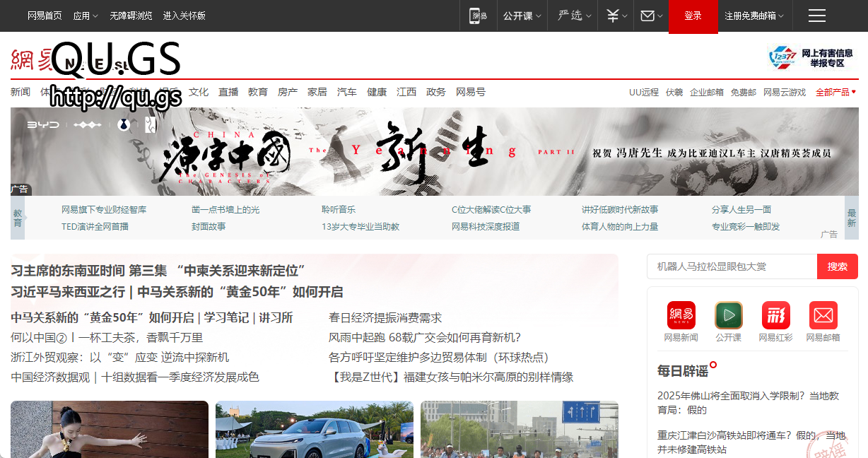Open the 江西 local channel tab

[406, 92]
